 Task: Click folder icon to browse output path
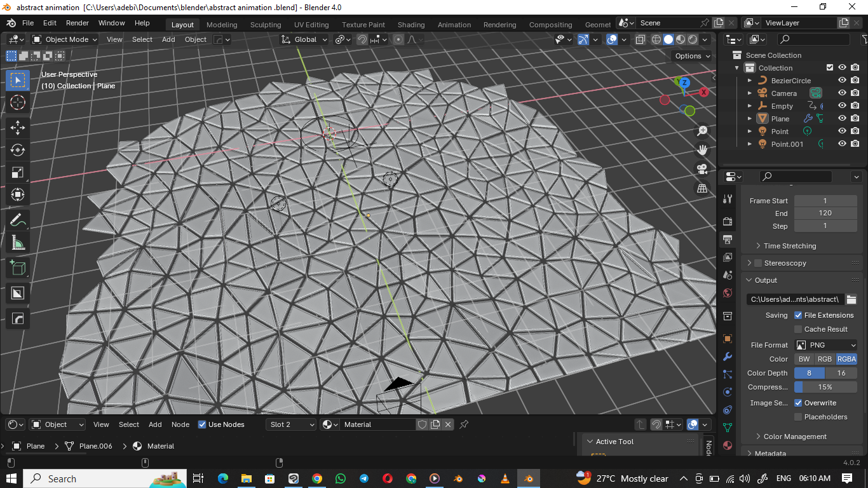[851, 299]
